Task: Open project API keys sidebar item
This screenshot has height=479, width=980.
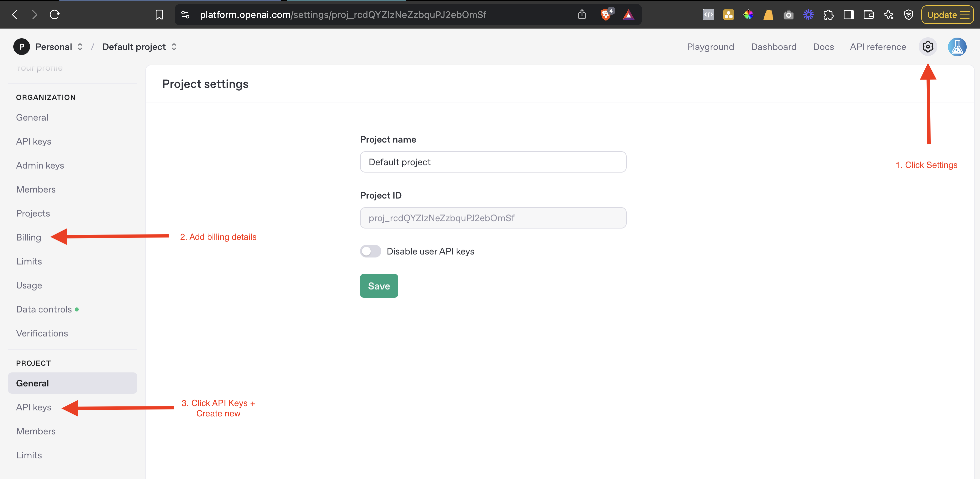Action: tap(33, 407)
